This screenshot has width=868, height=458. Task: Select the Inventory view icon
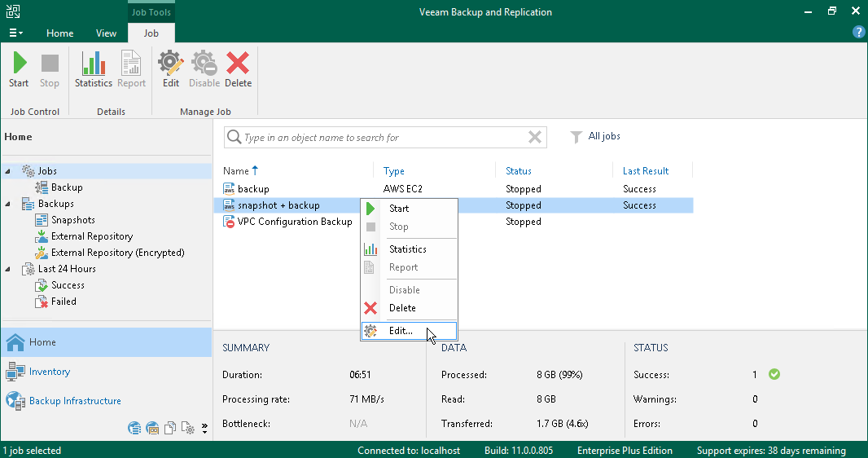[x=15, y=372]
